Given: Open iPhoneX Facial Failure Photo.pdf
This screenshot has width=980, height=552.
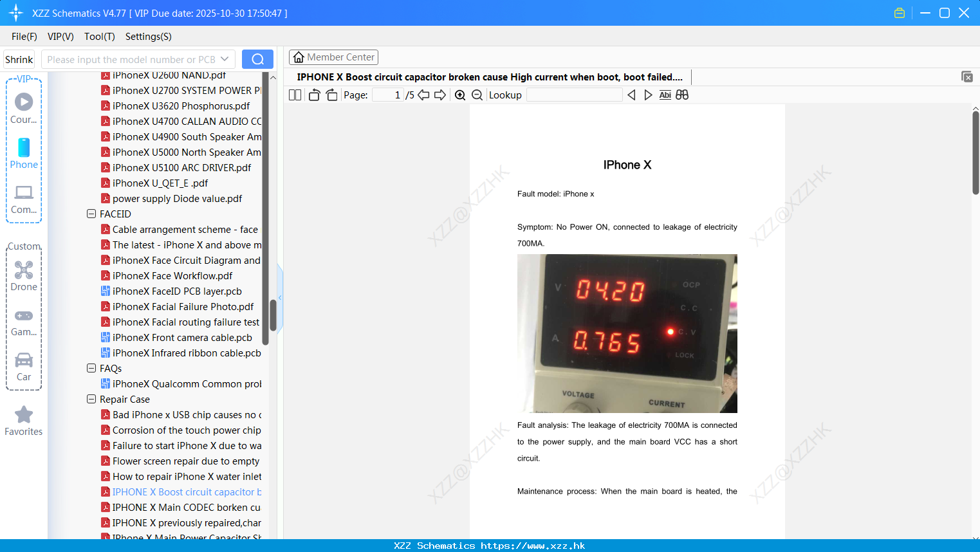Looking at the screenshot, I should tap(183, 306).
